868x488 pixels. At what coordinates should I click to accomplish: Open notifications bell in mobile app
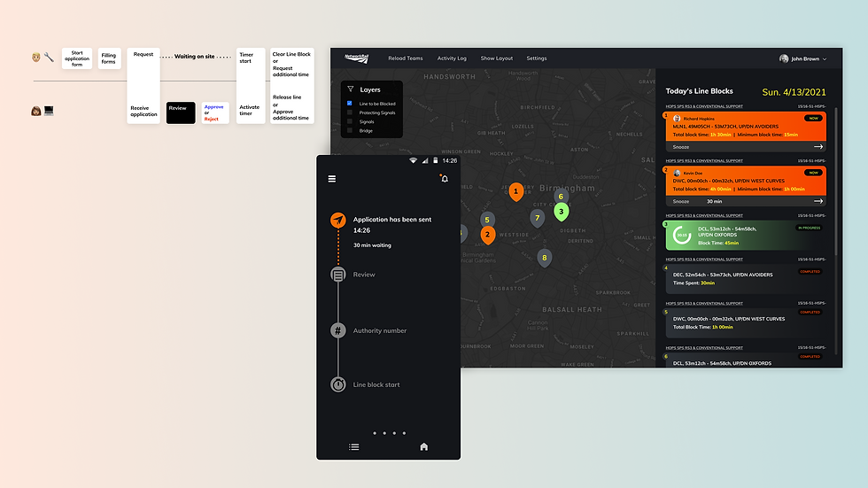pos(444,178)
